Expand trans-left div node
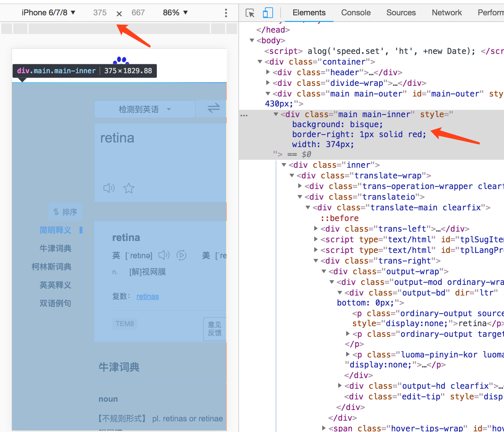The image size is (504, 432). click(x=316, y=228)
